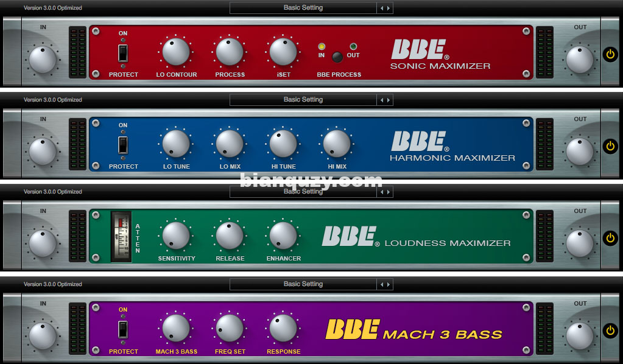623x364 pixels.
Task: Select previous preset arrow on Loudness Maximizer
Action: coord(382,192)
